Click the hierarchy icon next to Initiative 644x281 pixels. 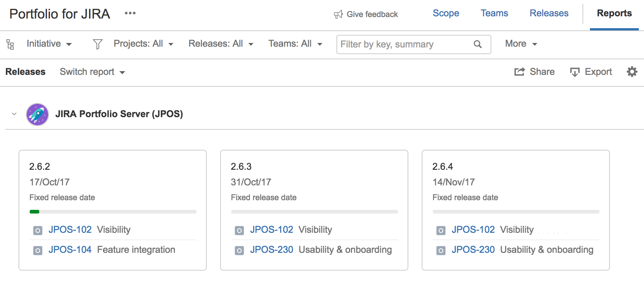10,44
